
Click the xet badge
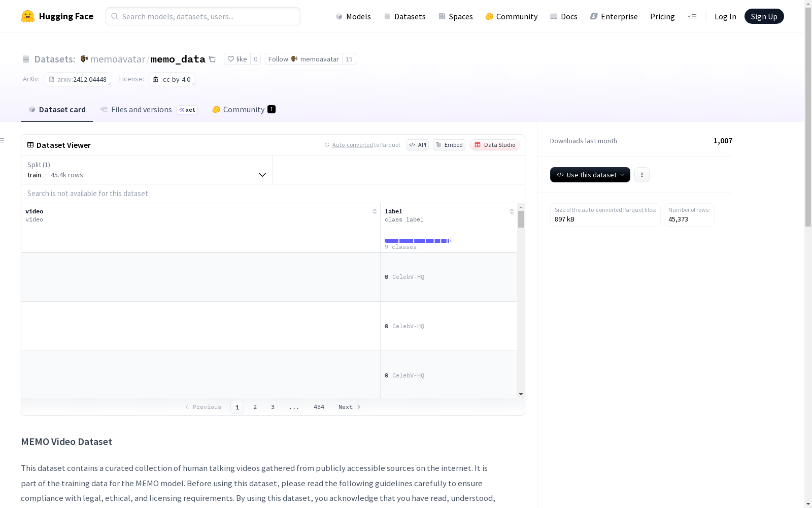[187, 110]
